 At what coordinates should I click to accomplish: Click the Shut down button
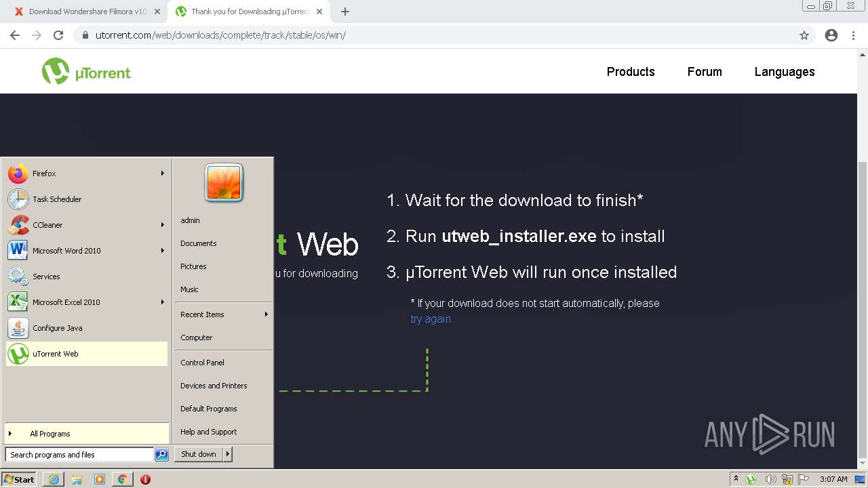coord(199,454)
